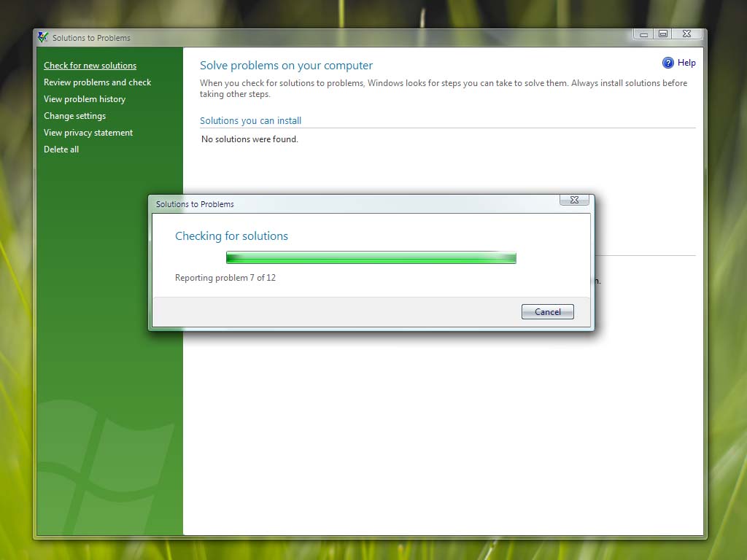Screen dimensions: 747x560
Task: Click the dialog's 'Solutions to Problems' title text
Action: point(195,204)
